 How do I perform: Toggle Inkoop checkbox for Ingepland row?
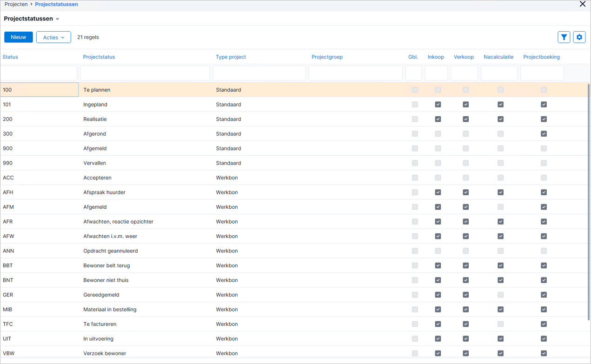coord(438,105)
